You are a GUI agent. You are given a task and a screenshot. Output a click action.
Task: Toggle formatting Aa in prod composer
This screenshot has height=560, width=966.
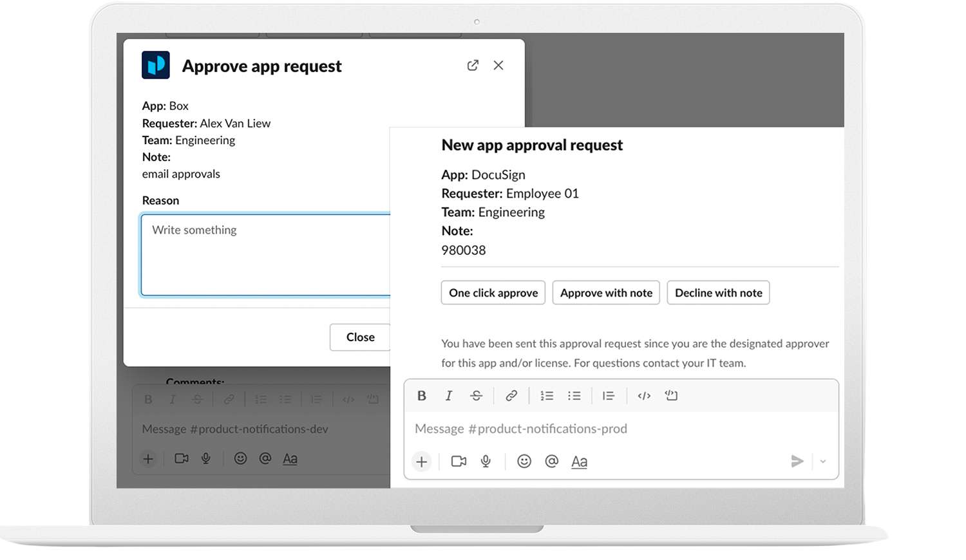click(x=579, y=462)
